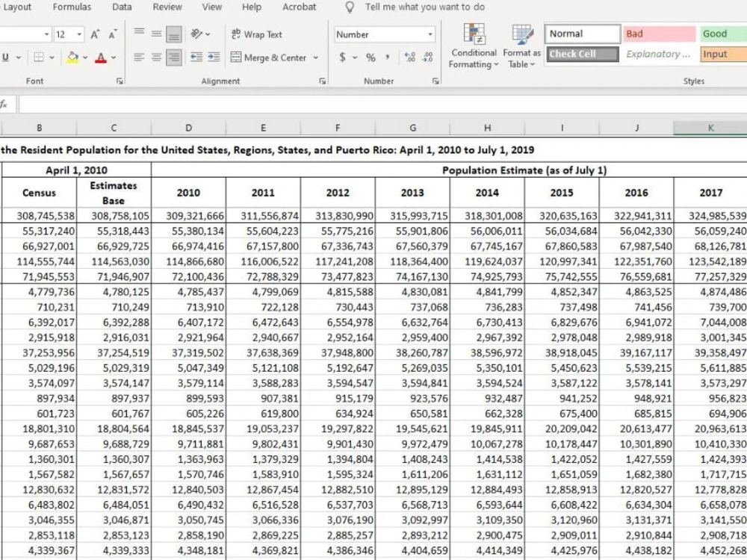Viewport: 747px width, 560px height.
Task: Apply the Bad cell style
Action: (x=660, y=34)
